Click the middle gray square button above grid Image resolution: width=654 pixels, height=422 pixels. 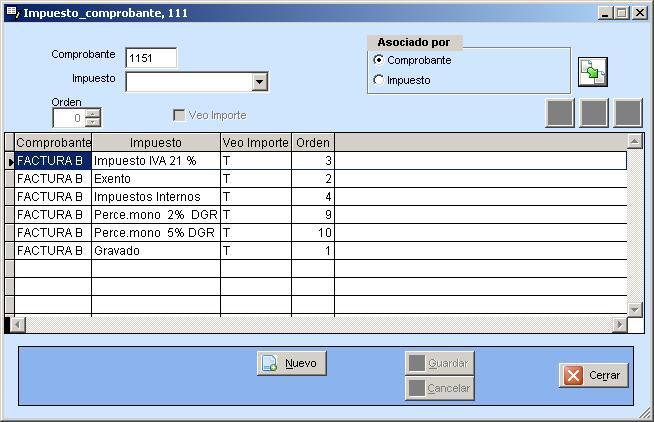coord(594,113)
